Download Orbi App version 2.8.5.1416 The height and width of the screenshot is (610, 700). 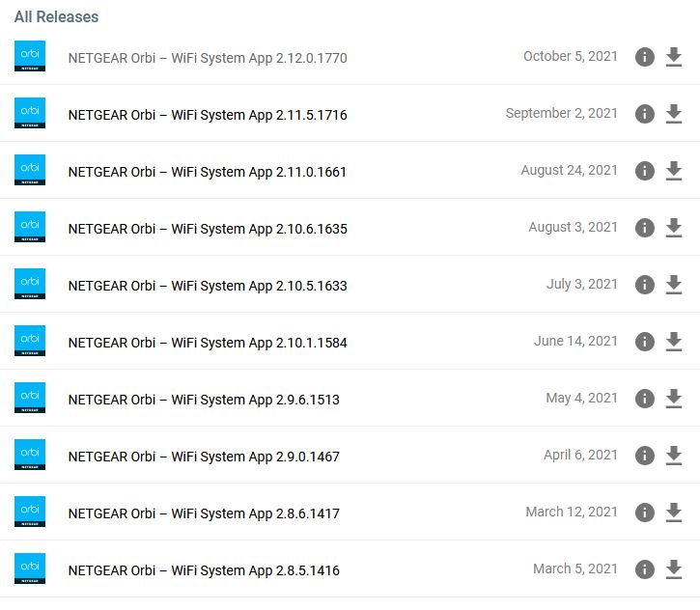click(673, 569)
